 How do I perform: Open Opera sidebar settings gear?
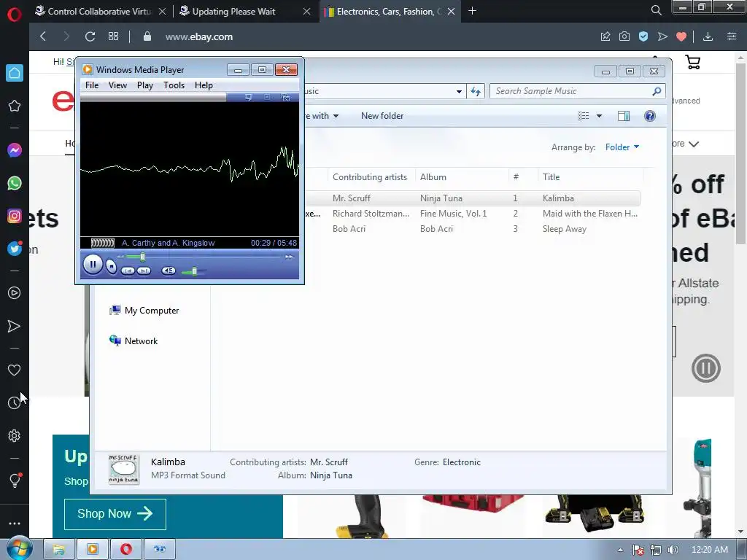(15, 436)
